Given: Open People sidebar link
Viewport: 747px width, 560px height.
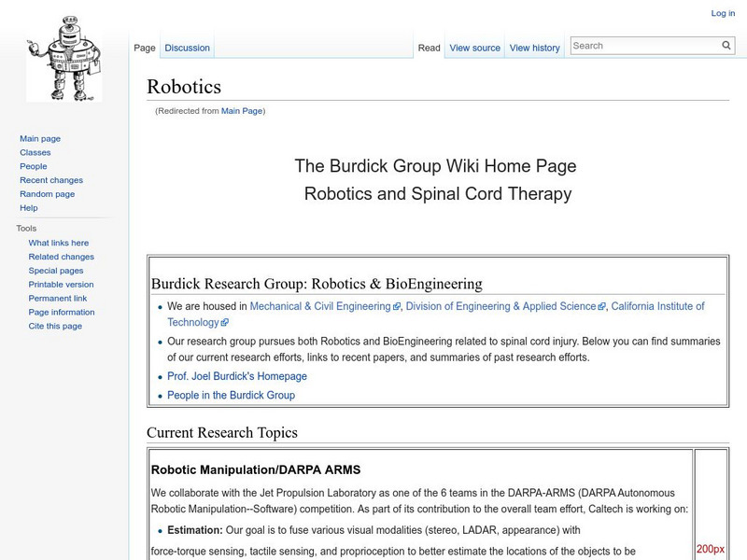Looking at the screenshot, I should pyautogui.click(x=34, y=166).
